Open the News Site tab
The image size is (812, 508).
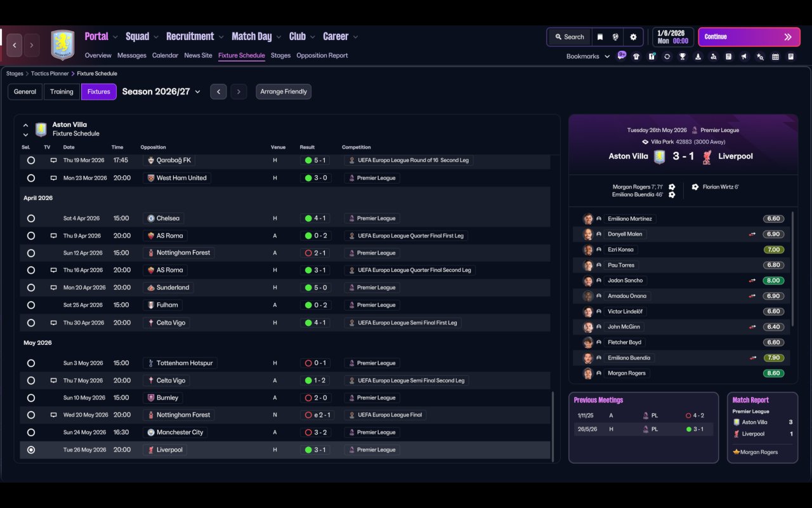coord(198,55)
